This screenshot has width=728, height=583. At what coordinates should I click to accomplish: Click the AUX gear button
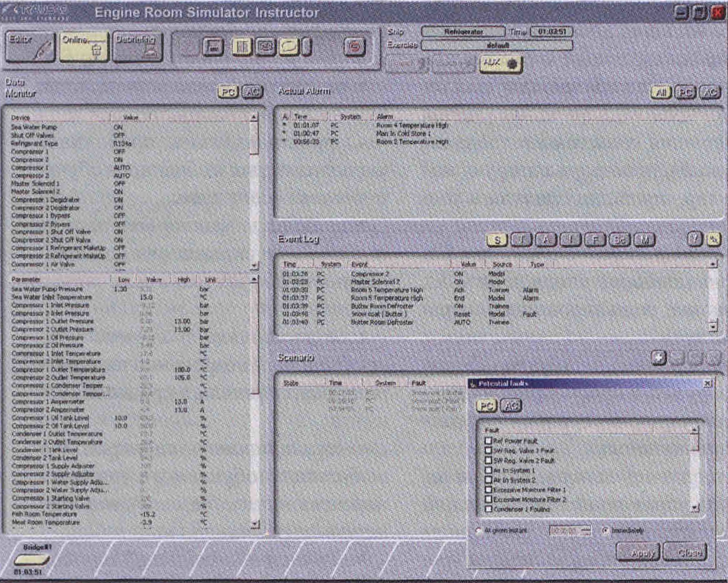click(501, 64)
